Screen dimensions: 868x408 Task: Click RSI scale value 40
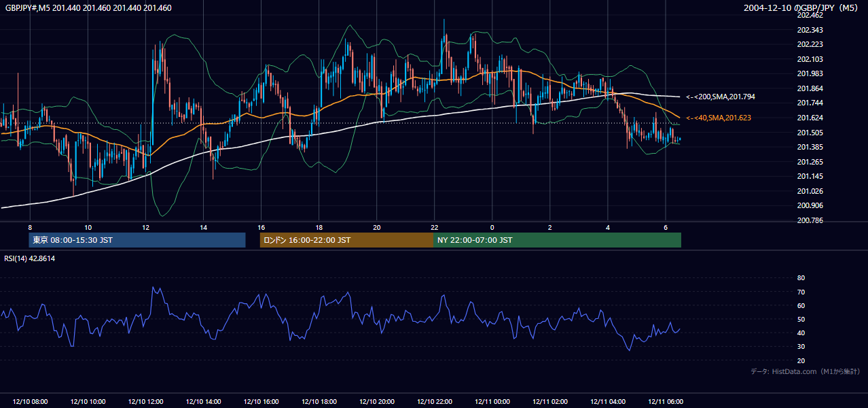click(x=801, y=333)
